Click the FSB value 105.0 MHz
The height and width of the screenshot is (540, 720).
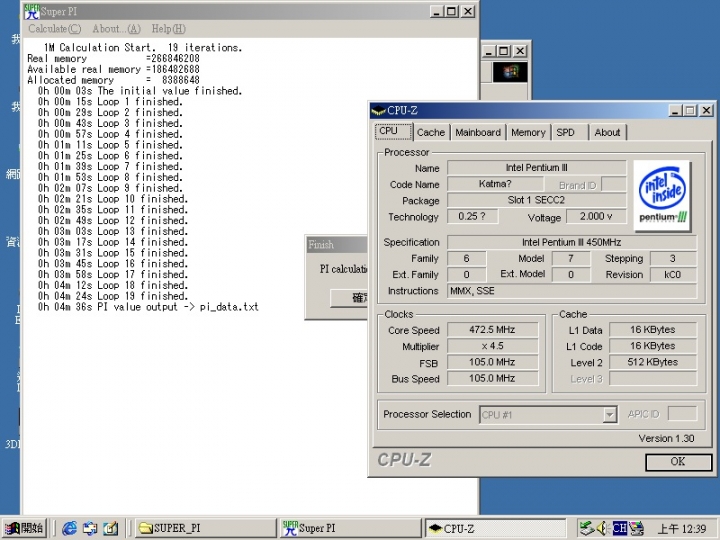(x=492, y=362)
